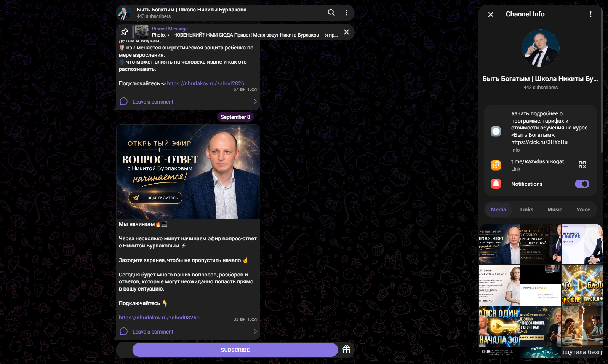The height and width of the screenshot is (364, 608).
Task: Expand comments chevron on the 67-view post
Action: (x=255, y=102)
